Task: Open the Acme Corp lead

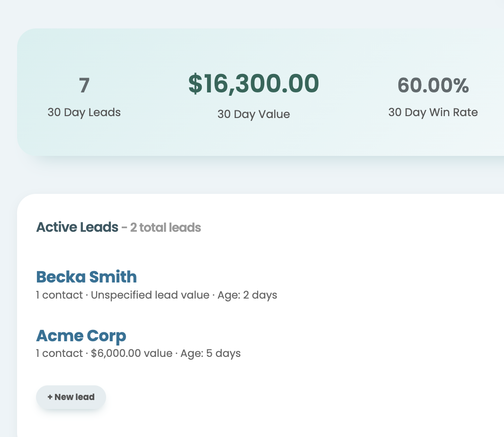Action: (81, 336)
